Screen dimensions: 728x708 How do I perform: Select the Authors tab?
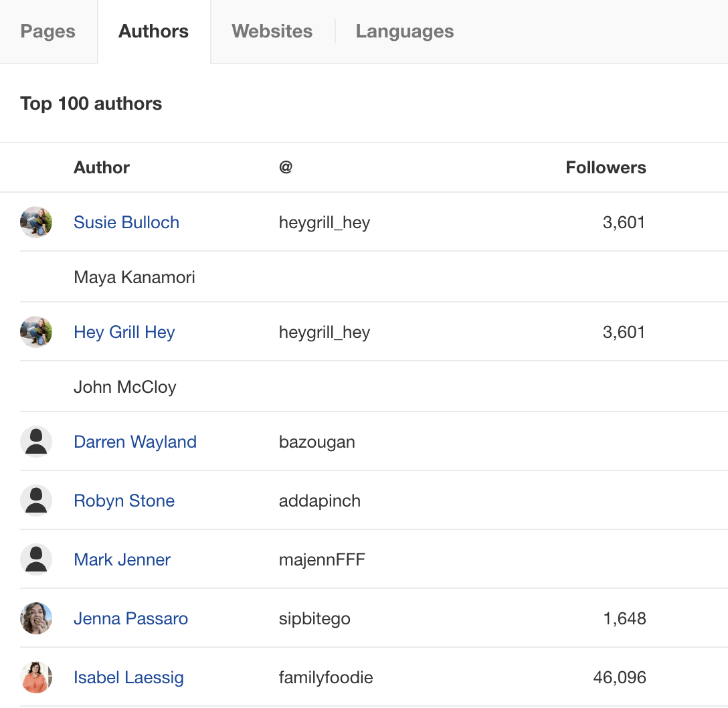(153, 31)
